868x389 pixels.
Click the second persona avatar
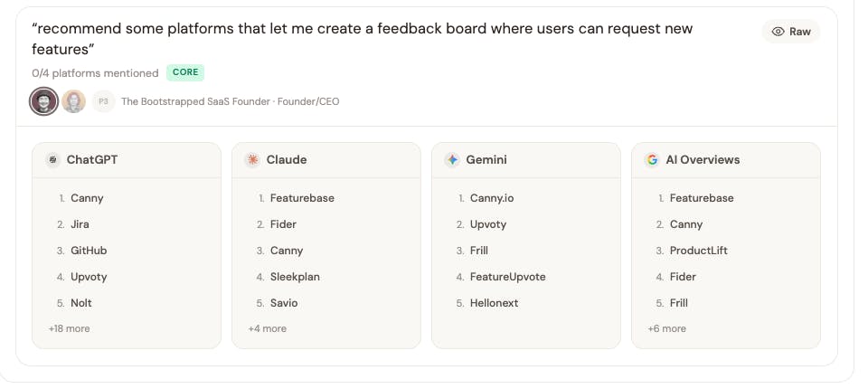pyautogui.click(x=74, y=101)
